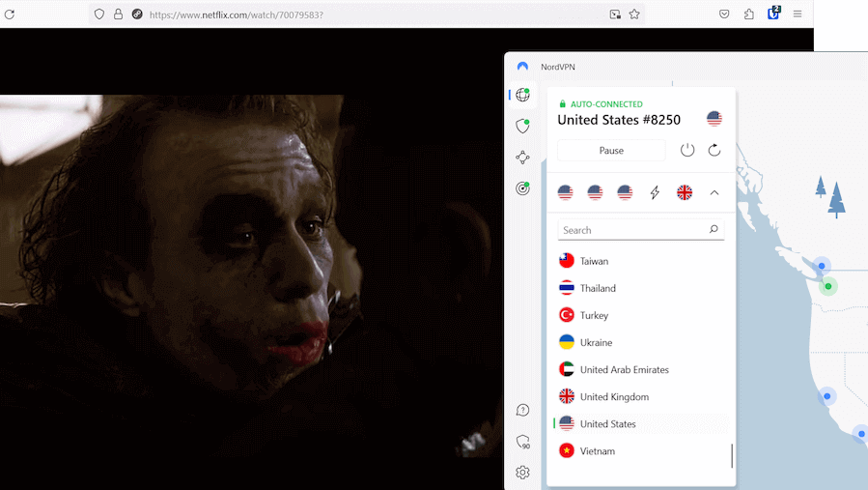Connect to United Kingdom
This screenshot has width=868, height=490.
pyautogui.click(x=641, y=397)
